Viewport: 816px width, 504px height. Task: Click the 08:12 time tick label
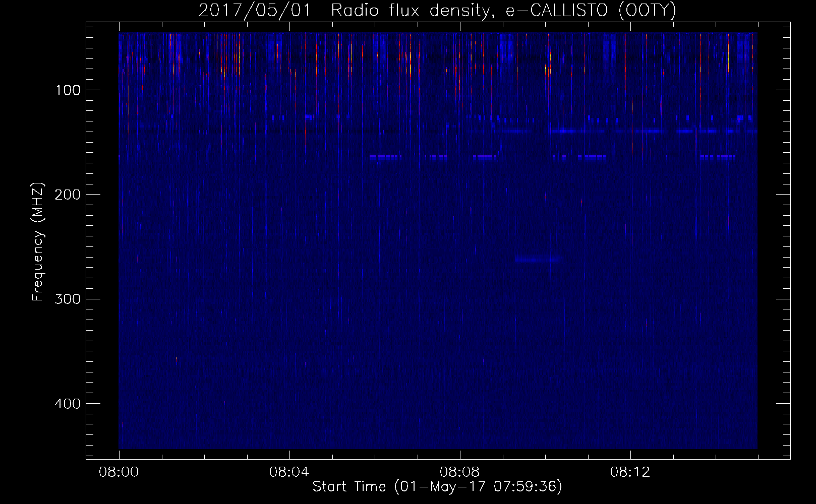tap(630, 472)
